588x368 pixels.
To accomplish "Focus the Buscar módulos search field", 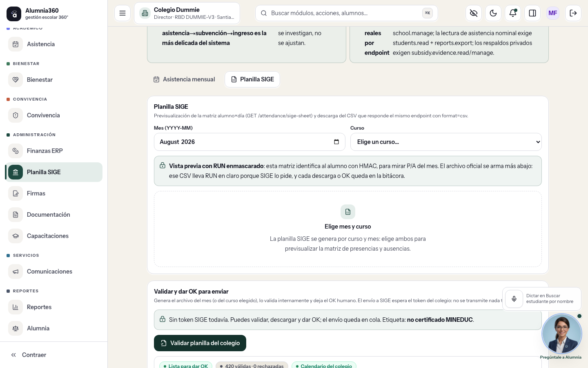I will pos(346,13).
